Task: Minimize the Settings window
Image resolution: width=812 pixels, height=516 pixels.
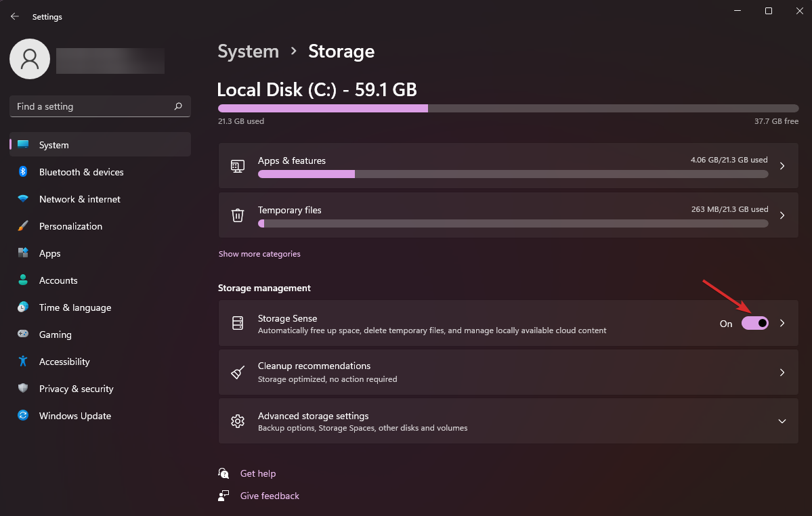Action: click(x=738, y=11)
